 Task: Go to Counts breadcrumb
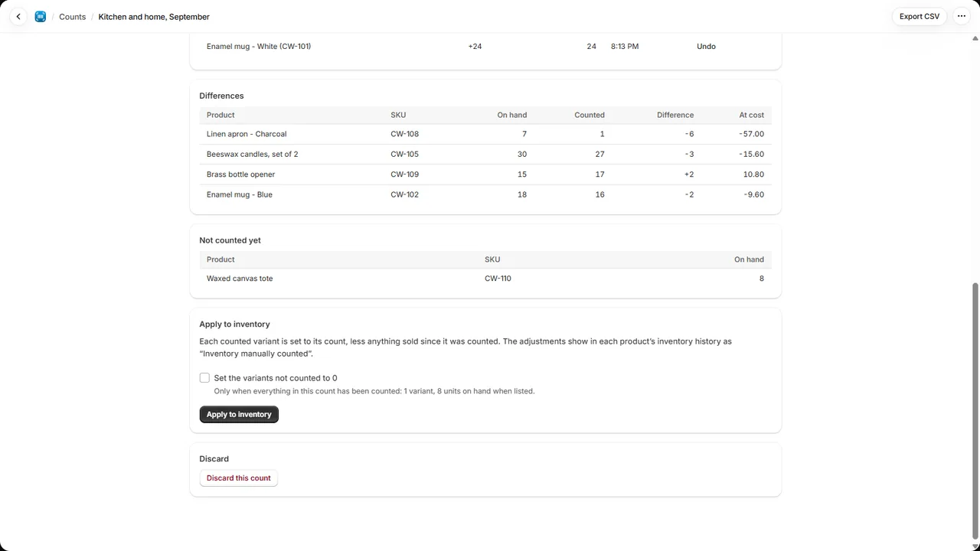coord(73,17)
